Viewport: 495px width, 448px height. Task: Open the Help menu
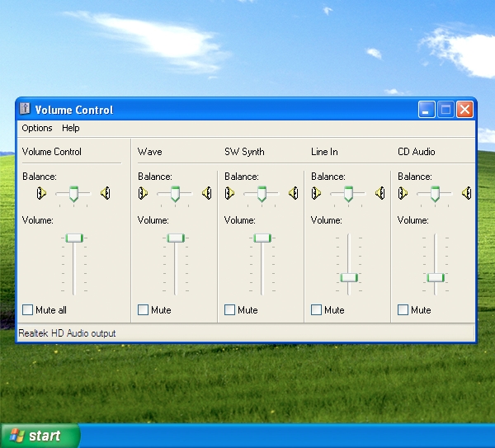[x=71, y=128]
